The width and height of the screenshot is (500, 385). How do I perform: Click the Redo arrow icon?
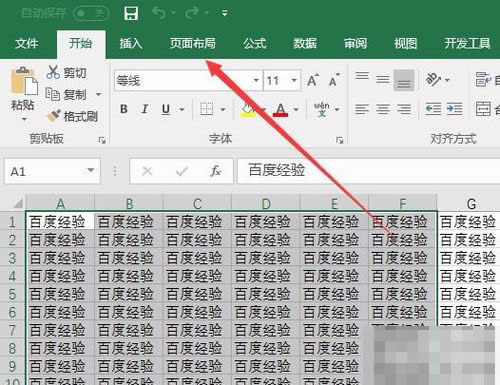click(x=193, y=13)
